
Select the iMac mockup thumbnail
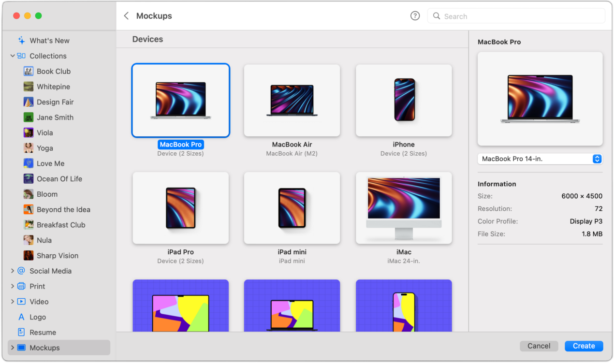pos(404,208)
